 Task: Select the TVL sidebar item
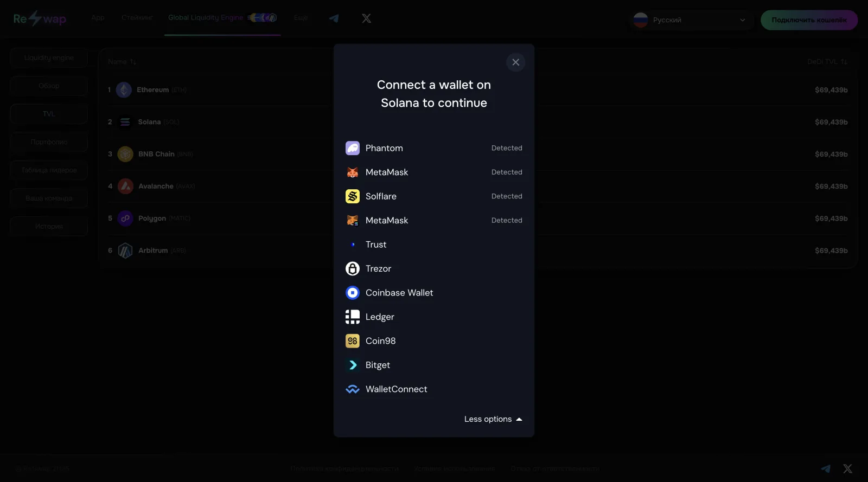49,114
